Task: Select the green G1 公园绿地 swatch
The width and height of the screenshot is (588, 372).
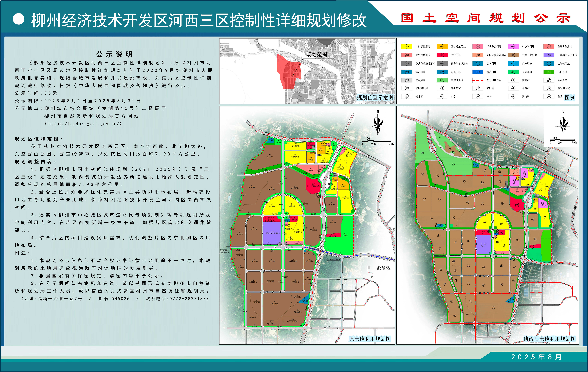Action: (x=513, y=72)
